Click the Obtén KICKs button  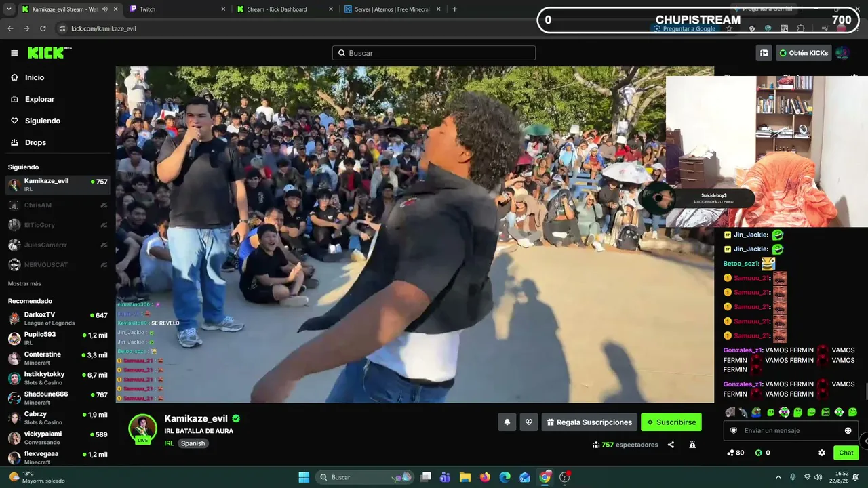[x=804, y=53]
